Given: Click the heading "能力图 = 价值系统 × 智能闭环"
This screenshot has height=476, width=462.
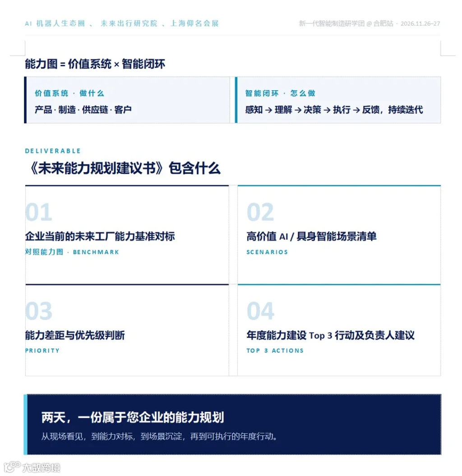Looking at the screenshot, I should click(95, 64).
